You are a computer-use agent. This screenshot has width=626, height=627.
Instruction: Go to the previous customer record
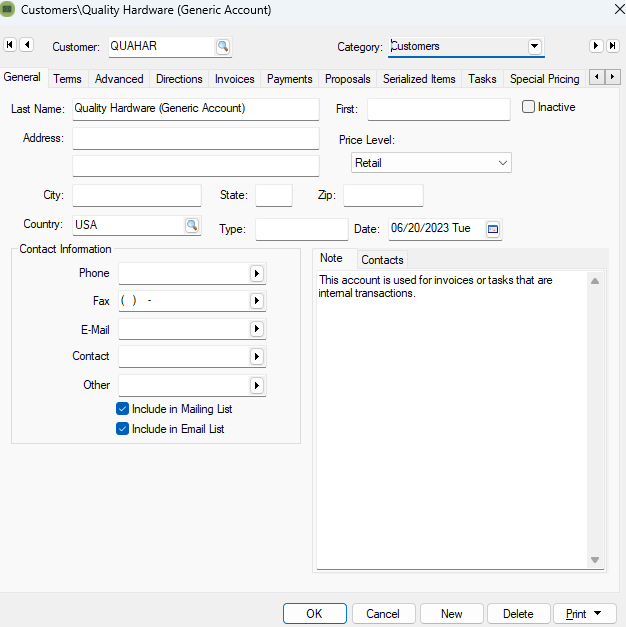pyautogui.click(x=27, y=45)
